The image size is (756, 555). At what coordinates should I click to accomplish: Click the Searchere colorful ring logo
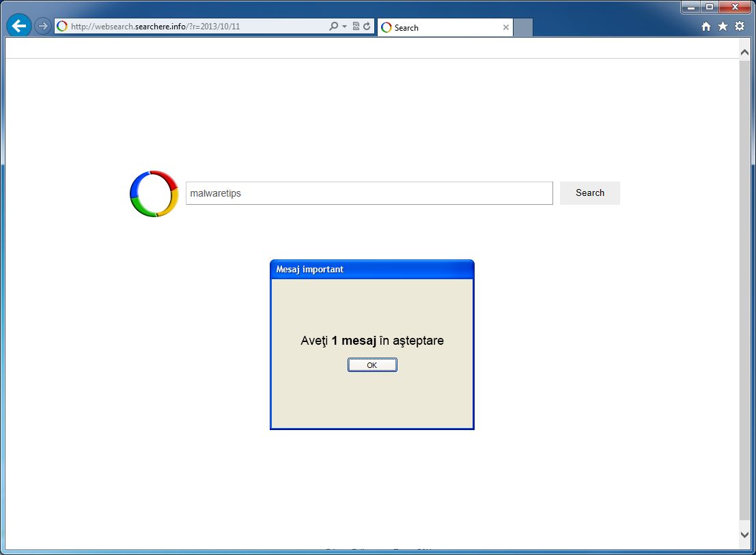153,193
